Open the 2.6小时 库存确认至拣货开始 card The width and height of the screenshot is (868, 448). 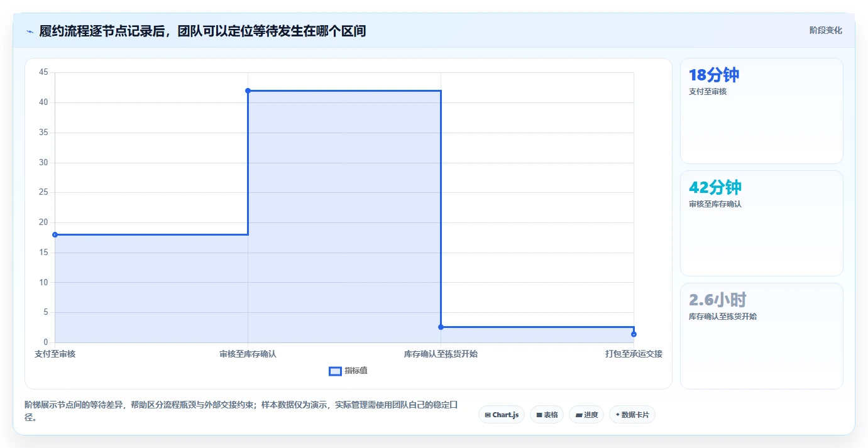tap(761, 336)
